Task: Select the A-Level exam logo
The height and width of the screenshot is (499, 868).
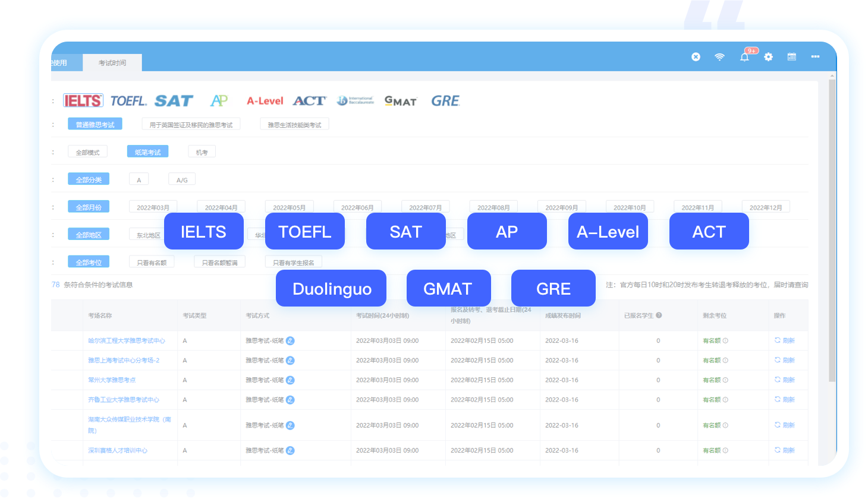Action: [265, 101]
